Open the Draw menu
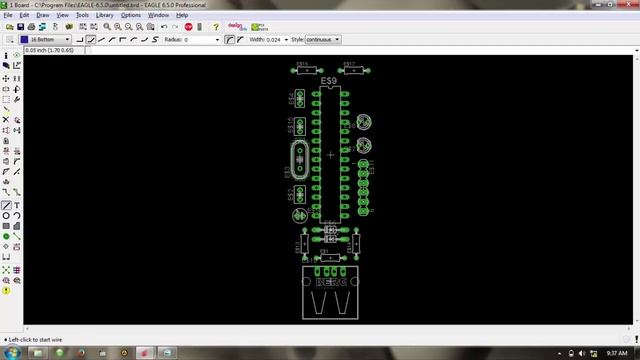The width and height of the screenshot is (640, 360). point(43,15)
